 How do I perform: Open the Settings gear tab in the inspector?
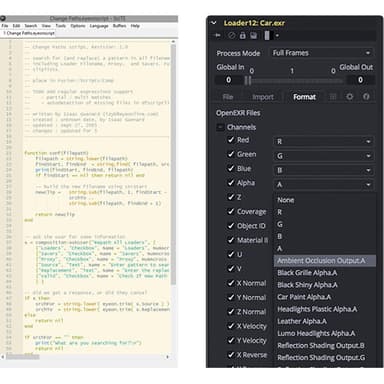tap(349, 97)
